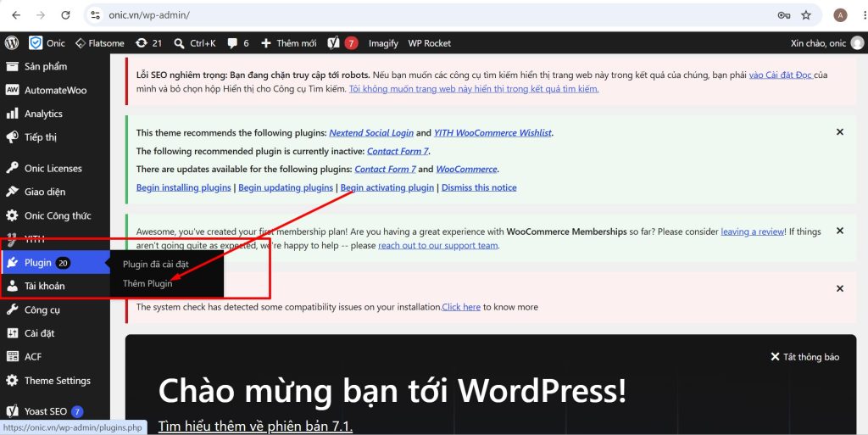Open the inactive Contact Form 7 link
This screenshot has height=435, width=868.
[398, 151]
